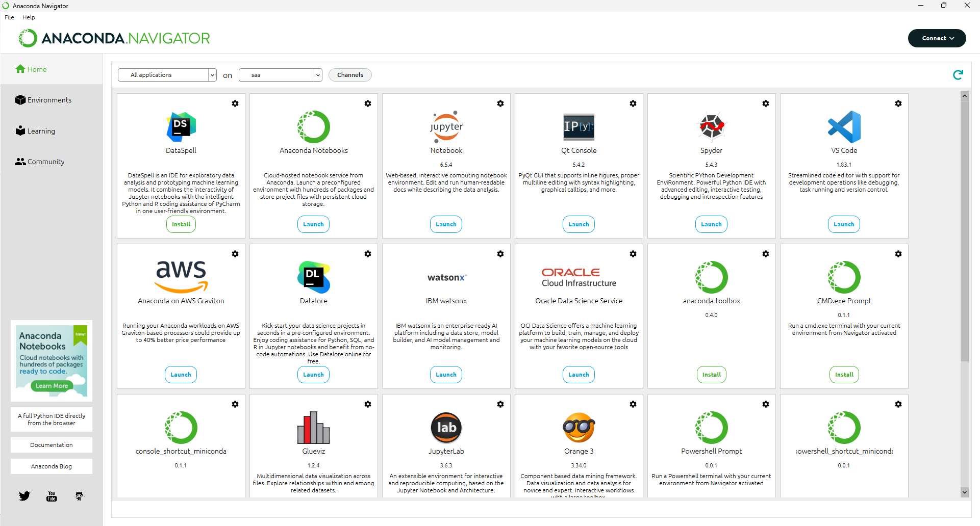Screen dimensions: 980x526
Task: Click the JupyterLab application logo
Action: coord(446,428)
